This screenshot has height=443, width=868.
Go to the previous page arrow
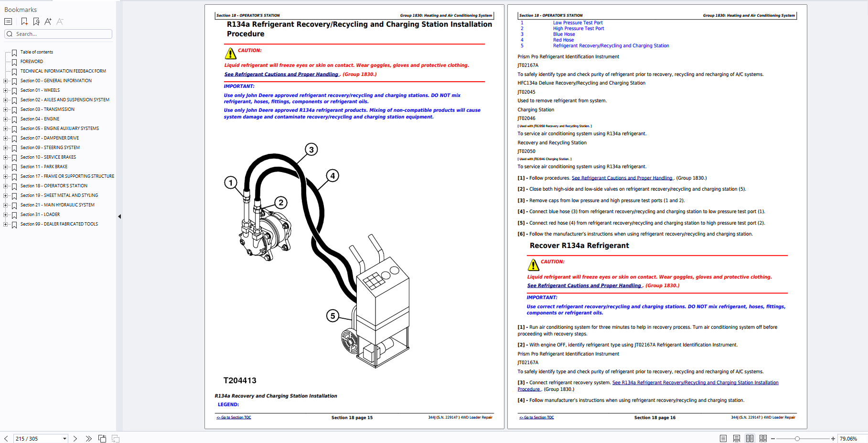tap(6, 439)
